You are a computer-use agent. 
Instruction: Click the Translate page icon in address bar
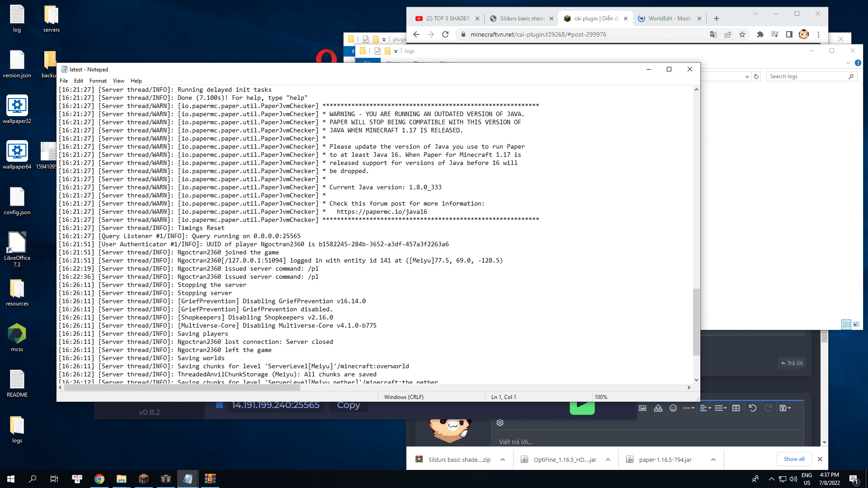pyautogui.click(x=713, y=34)
